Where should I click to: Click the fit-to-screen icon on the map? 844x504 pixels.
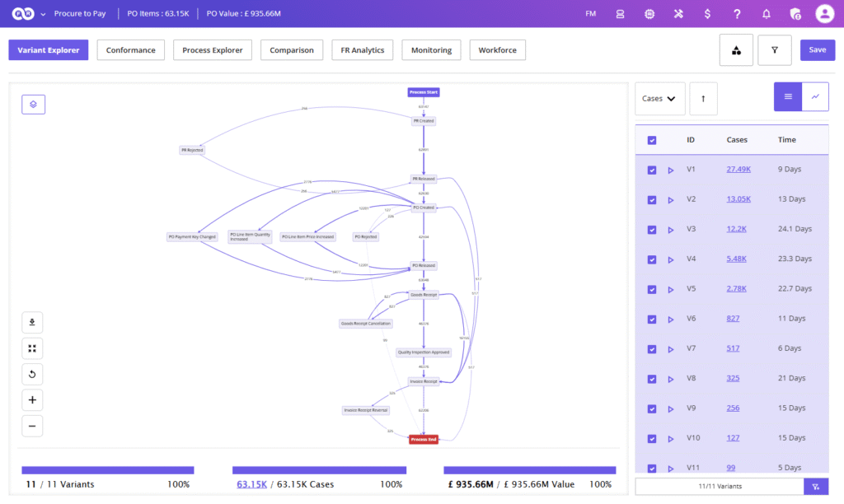coord(32,348)
